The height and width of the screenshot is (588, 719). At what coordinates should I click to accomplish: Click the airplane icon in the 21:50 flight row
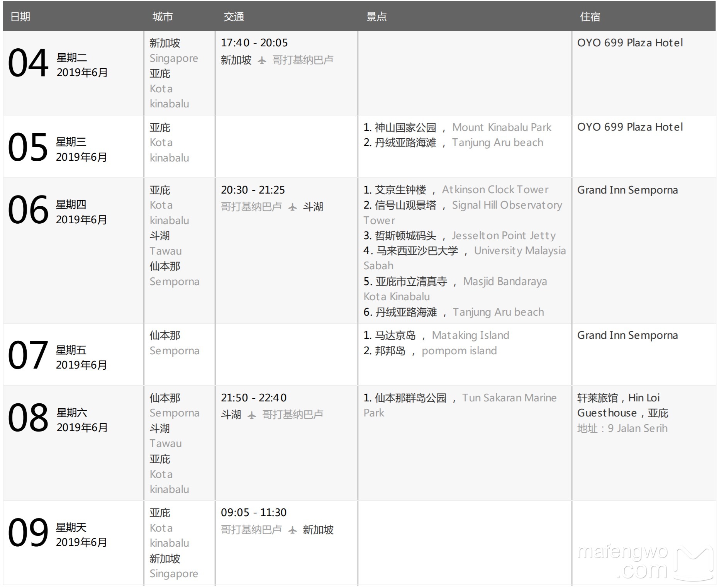point(252,415)
